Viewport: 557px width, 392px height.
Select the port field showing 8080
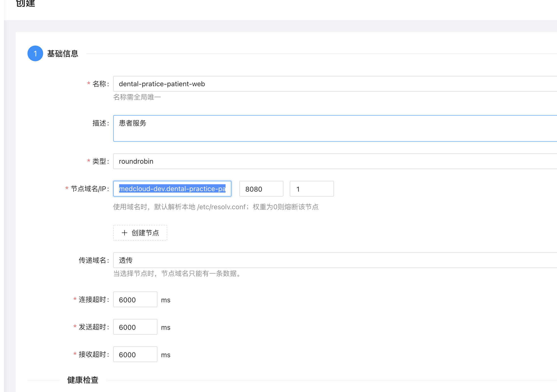tap(261, 189)
